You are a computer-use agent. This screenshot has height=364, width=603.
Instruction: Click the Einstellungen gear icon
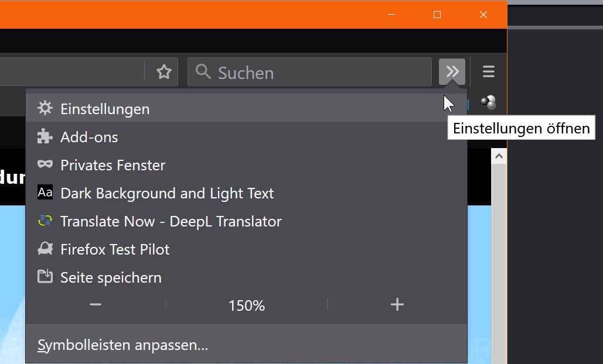(x=45, y=108)
